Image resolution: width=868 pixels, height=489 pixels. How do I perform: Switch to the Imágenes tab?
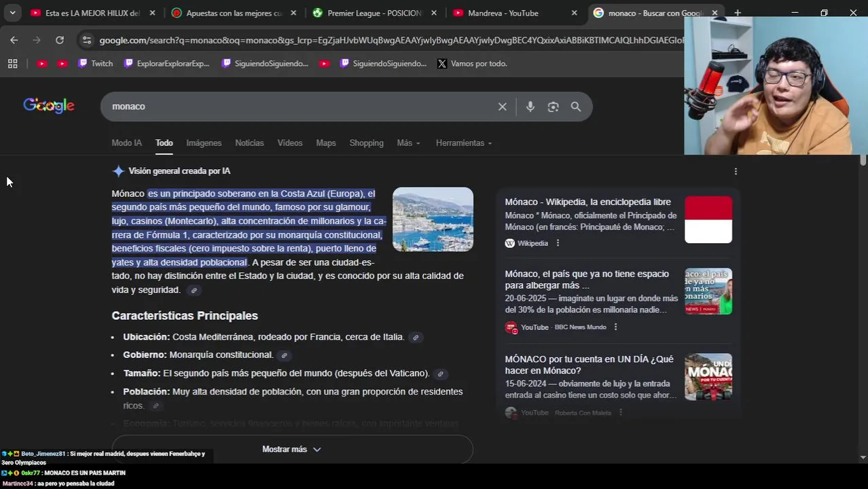[204, 143]
